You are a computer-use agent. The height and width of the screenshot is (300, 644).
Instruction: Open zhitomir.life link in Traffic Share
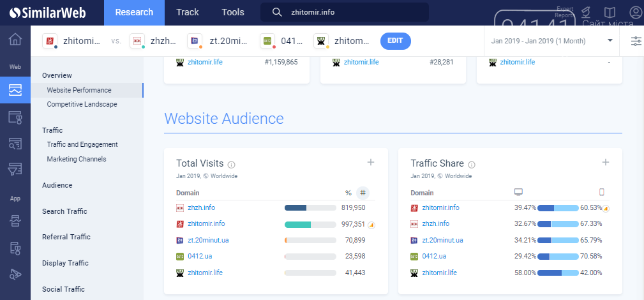(440, 273)
